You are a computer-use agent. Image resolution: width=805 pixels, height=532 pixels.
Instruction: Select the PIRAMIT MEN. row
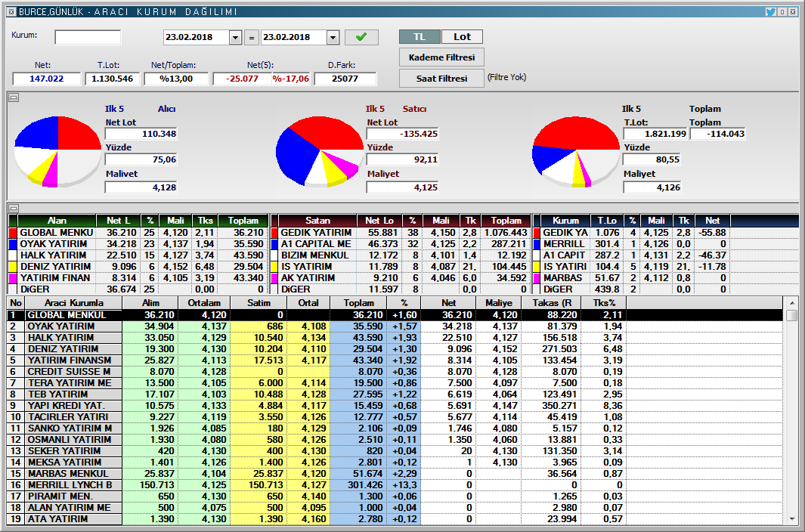coord(395,496)
